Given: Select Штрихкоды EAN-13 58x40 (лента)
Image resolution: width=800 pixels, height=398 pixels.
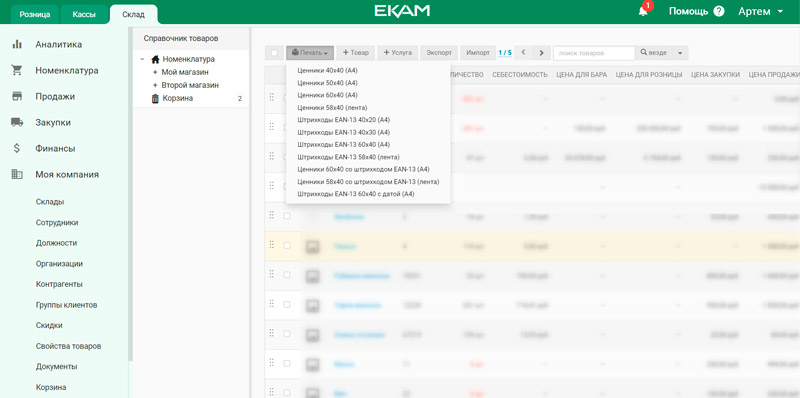Looking at the screenshot, I should coord(348,157).
